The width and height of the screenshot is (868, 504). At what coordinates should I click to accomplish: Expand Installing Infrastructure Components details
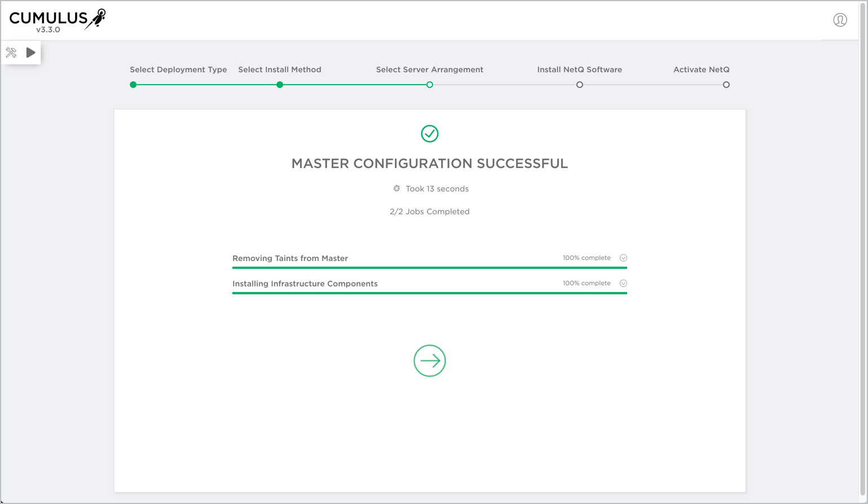[623, 284]
